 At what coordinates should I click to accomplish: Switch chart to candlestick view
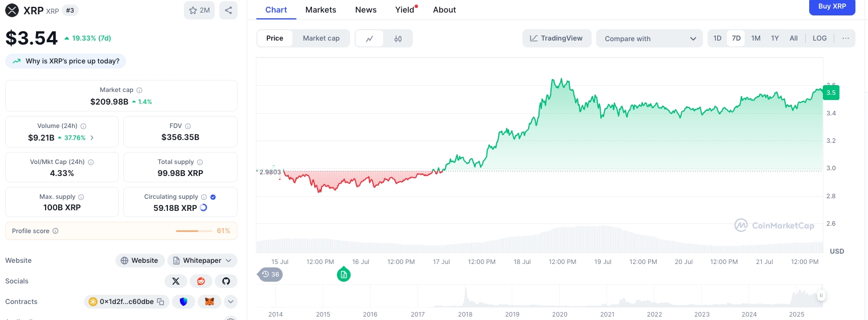[x=398, y=38]
